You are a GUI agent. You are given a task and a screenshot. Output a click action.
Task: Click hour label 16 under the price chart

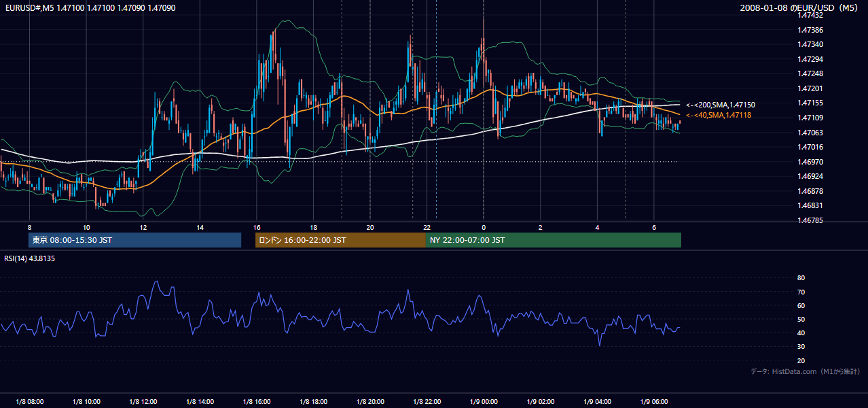[x=256, y=227]
